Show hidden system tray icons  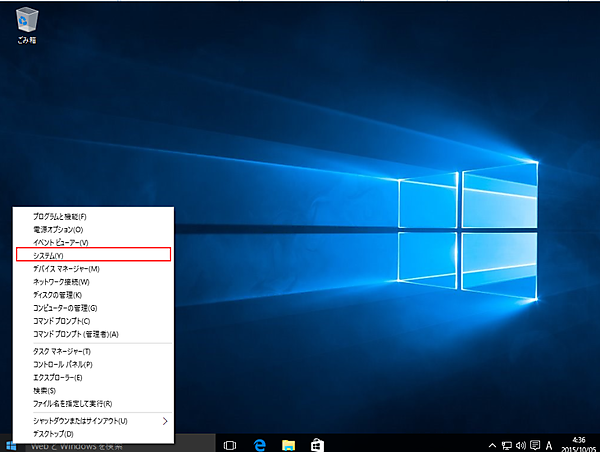tap(491, 444)
